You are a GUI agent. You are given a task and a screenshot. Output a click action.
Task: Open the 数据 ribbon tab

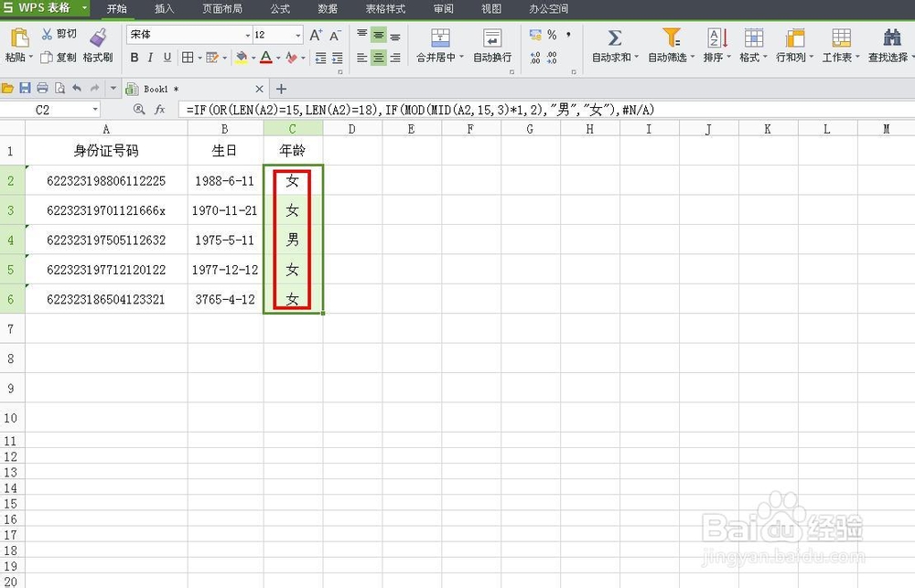click(328, 9)
